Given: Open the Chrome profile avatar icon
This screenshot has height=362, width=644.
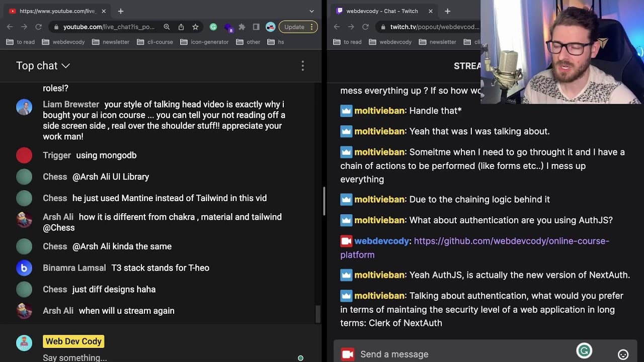Looking at the screenshot, I should [x=271, y=27].
